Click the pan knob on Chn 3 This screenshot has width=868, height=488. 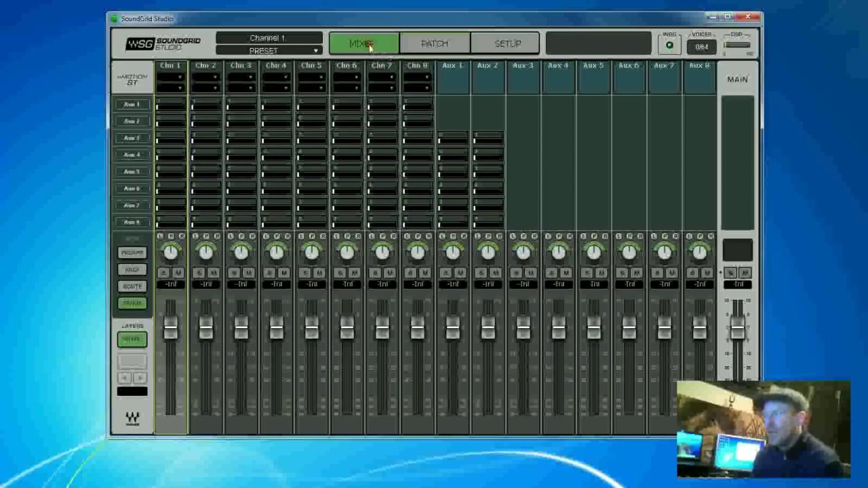coord(241,253)
